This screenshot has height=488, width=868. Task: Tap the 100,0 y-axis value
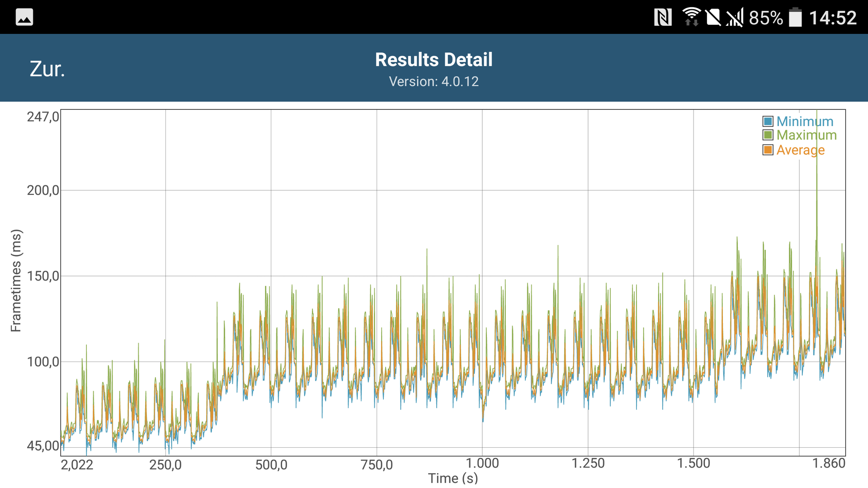click(43, 361)
